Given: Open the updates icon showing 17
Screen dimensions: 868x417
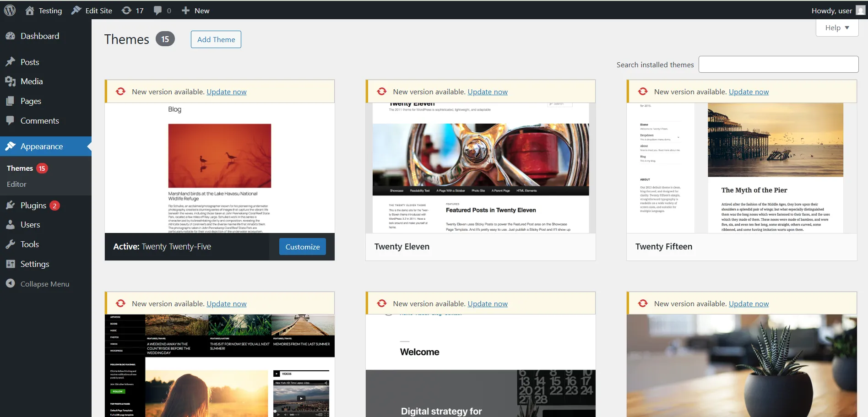Looking at the screenshot, I should coord(126,11).
